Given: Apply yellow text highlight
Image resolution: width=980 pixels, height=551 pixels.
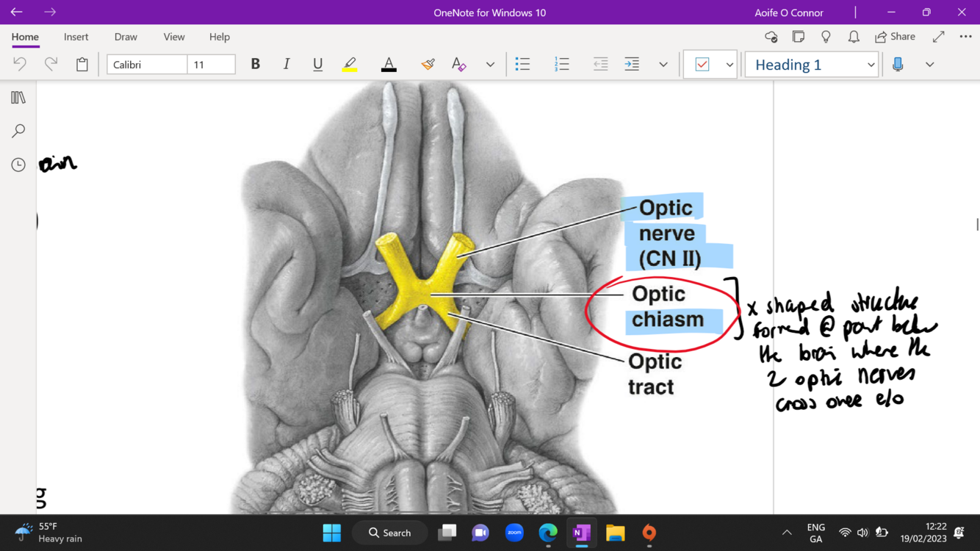Looking at the screenshot, I should pyautogui.click(x=350, y=64).
